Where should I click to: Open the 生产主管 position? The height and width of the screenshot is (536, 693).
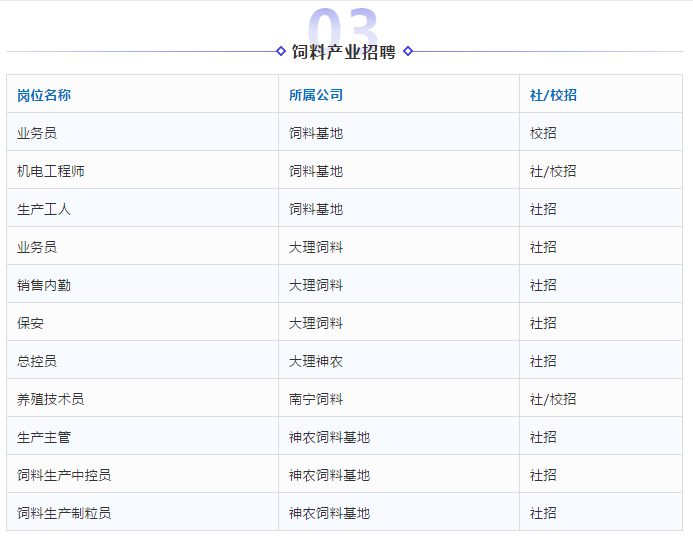(x=44, y=437)
